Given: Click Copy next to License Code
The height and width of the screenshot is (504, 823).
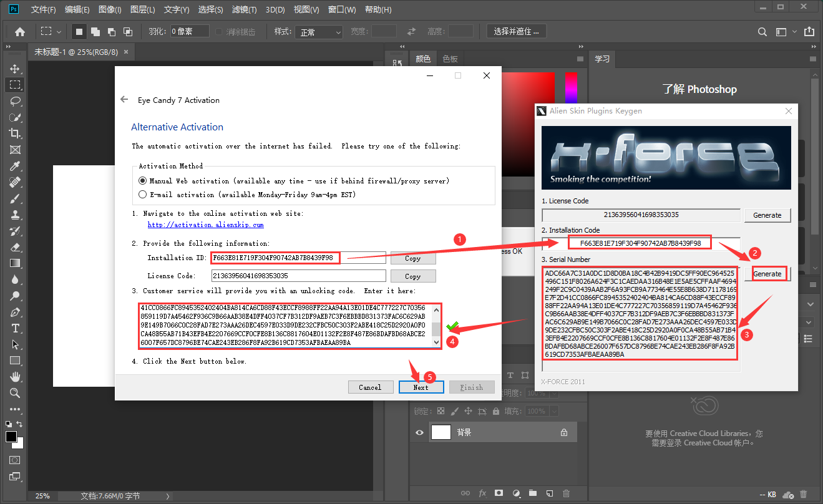Looking at the screenshot, I should pyautogui.click(x=412, y=276).
